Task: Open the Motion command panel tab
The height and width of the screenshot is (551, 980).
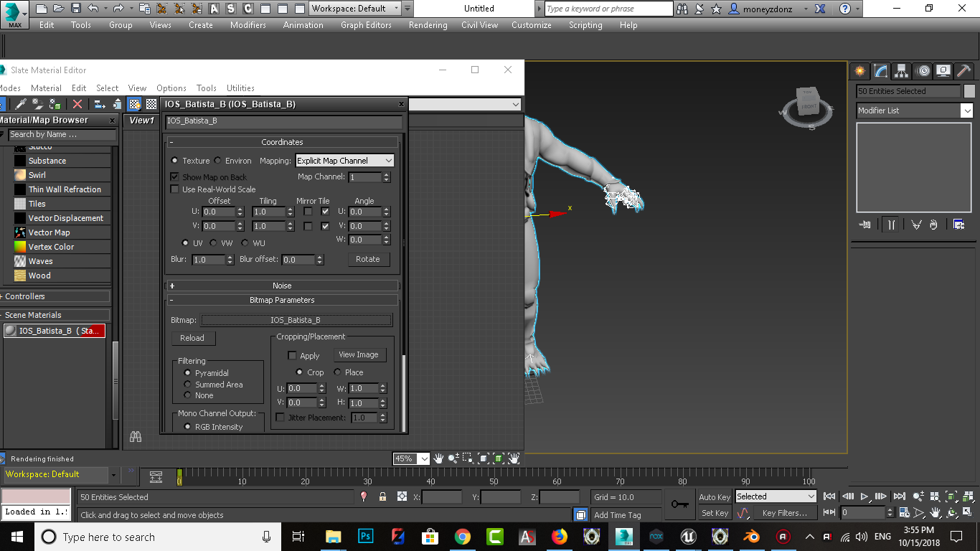Action: click(923, 70)
